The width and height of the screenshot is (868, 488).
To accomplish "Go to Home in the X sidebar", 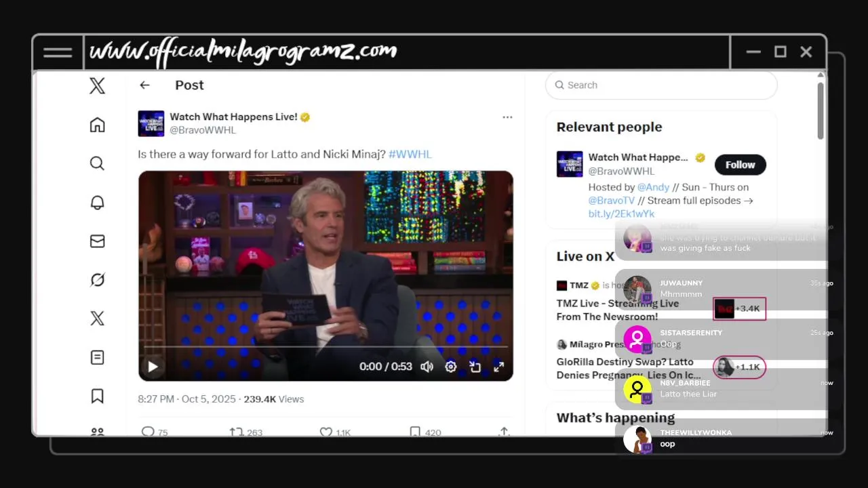I will pos(97,125).
